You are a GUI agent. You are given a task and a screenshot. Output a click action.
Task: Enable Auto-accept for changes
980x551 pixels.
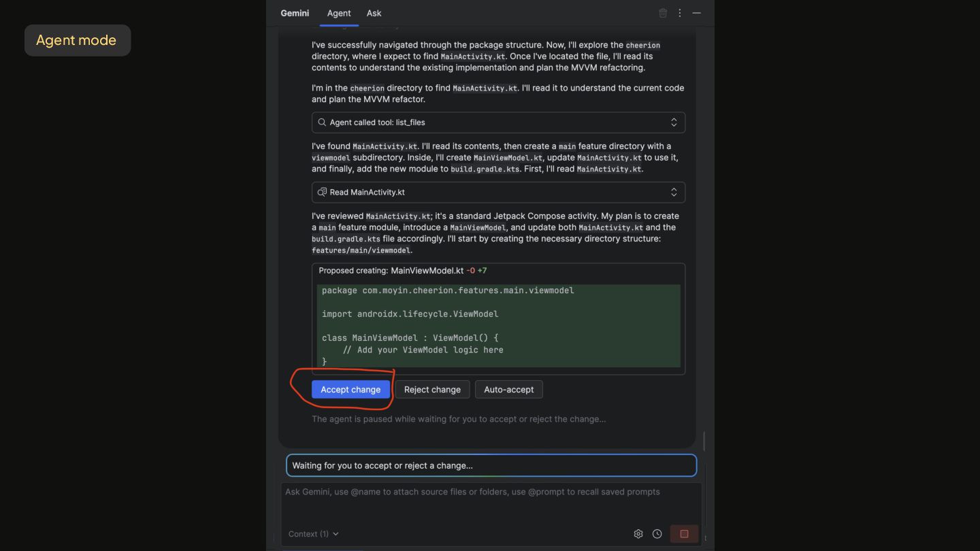tap(508, 389)
